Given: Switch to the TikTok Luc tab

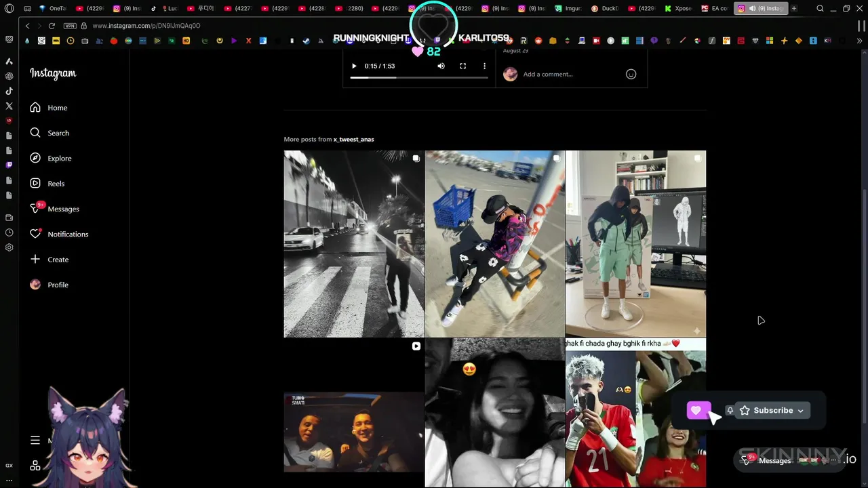Looking at the screenshot, I should (x=163, y=9).
